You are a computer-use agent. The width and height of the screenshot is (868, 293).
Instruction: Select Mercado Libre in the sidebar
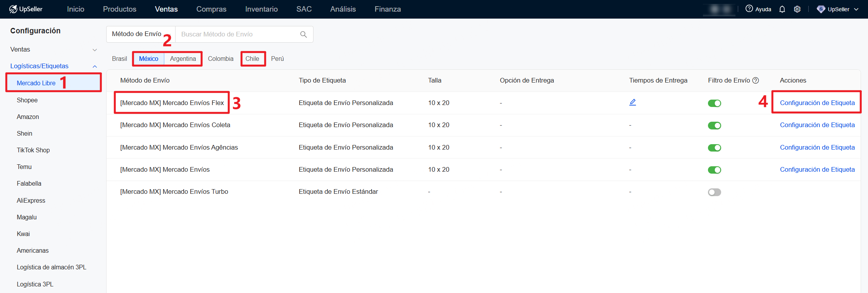click(x=36, y=83)
